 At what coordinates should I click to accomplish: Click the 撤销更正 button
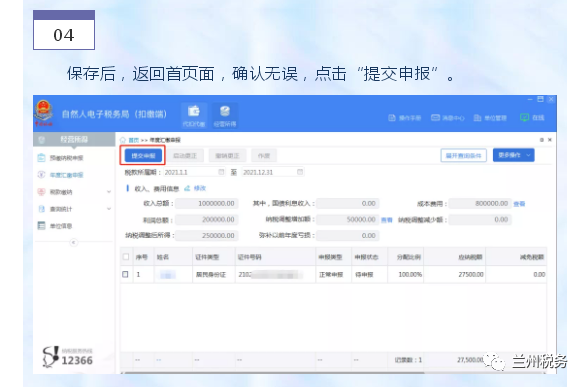point(227,155)
